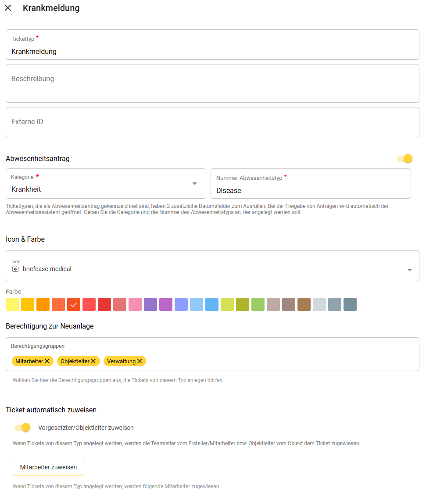Close the Krankmeldung dialog with X

(8, 8)
